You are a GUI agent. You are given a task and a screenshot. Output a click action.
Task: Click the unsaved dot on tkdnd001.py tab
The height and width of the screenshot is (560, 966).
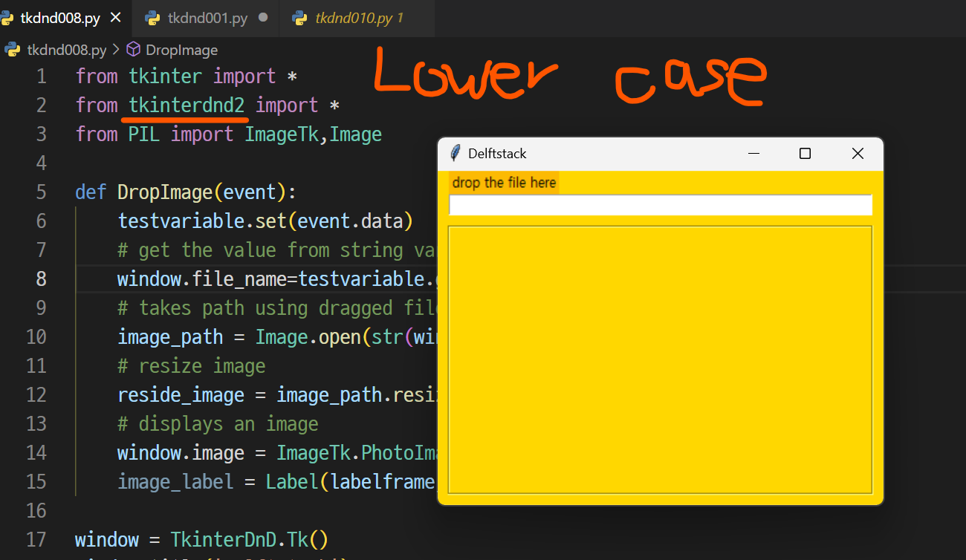pyautogui.click(x=262, y=18)
